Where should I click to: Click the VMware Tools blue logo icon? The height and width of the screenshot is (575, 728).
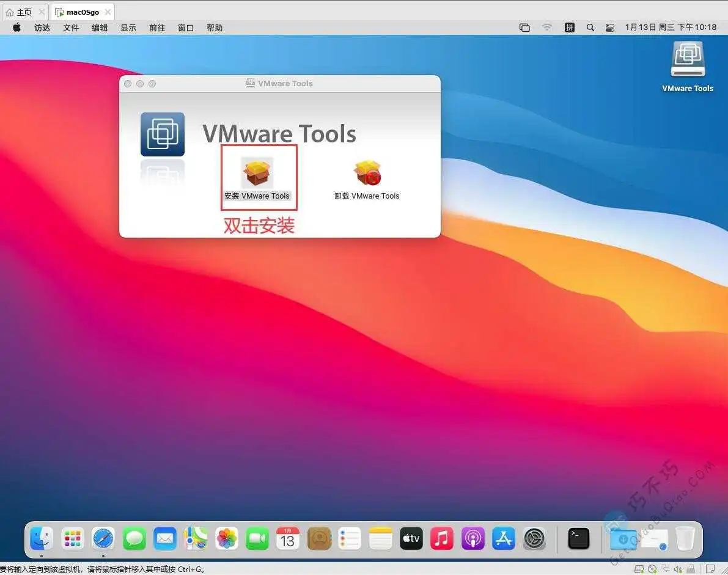click(x=163, y=134)
